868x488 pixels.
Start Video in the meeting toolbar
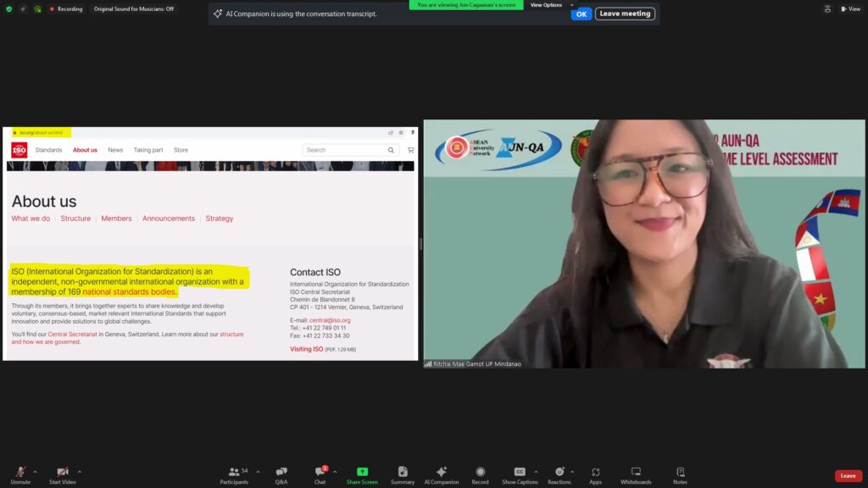(63, 473)
